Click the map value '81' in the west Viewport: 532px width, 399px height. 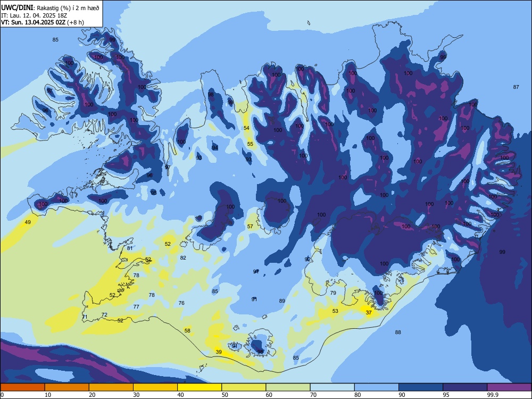[130, 248]
